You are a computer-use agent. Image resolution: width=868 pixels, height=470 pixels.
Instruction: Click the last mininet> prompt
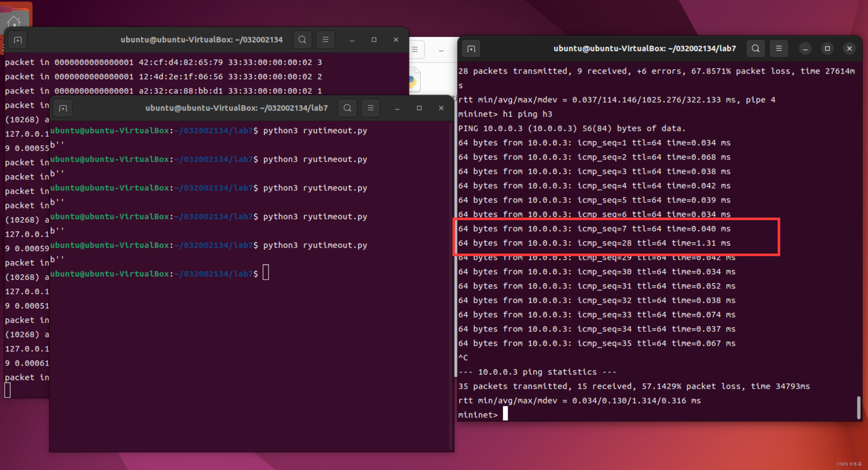click(x=478, y=415)
